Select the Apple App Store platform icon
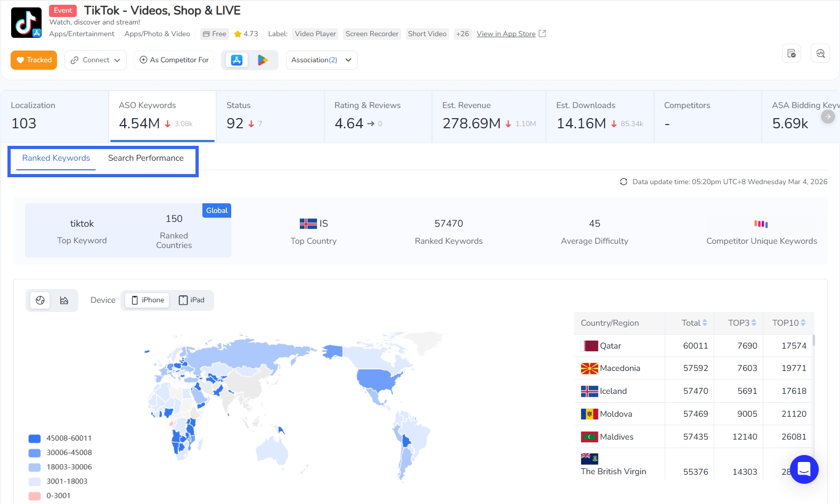This screenshot has width=840, height=504. [x=237, y=60]
